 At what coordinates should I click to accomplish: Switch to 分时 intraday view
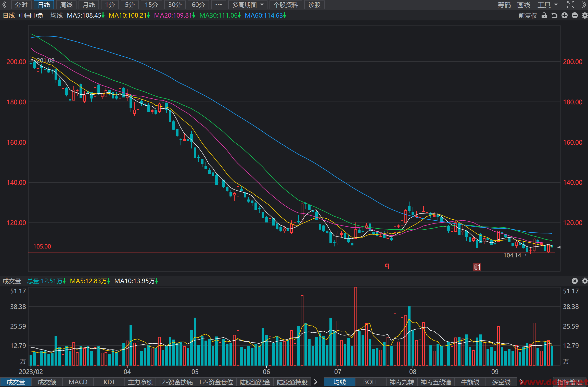pos(21,5)
